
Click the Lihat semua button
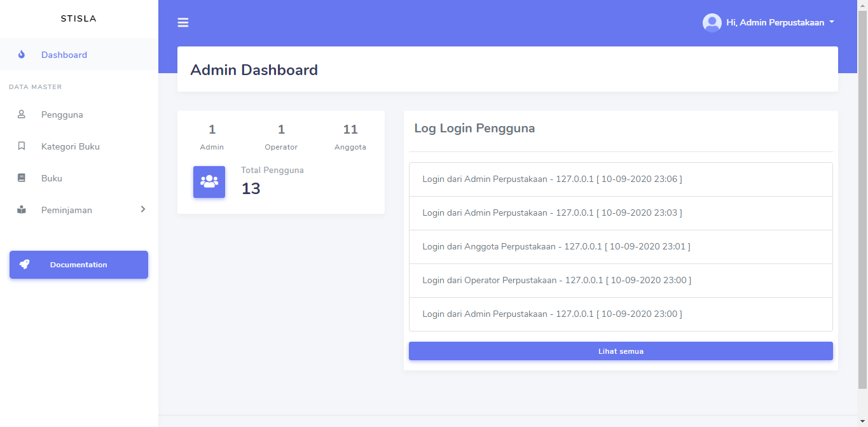(x=620, y=351)
